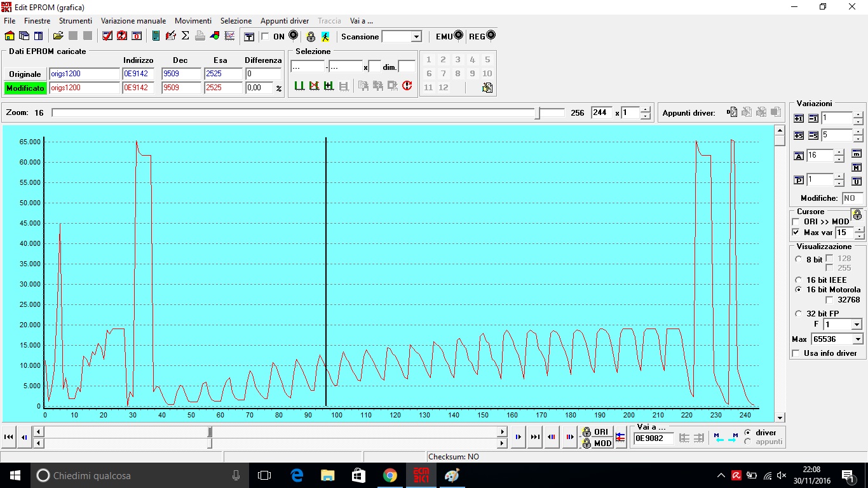Click the red circular icon in Selezione
Screen dimensions: 868x488
pos(407,86)
